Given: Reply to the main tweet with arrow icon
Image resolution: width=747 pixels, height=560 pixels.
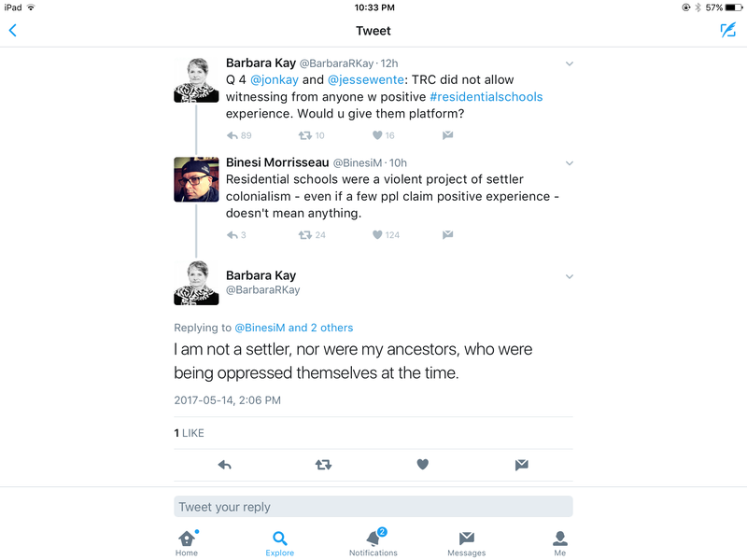Looking at the screenshot, I should (x=224, y=465).
